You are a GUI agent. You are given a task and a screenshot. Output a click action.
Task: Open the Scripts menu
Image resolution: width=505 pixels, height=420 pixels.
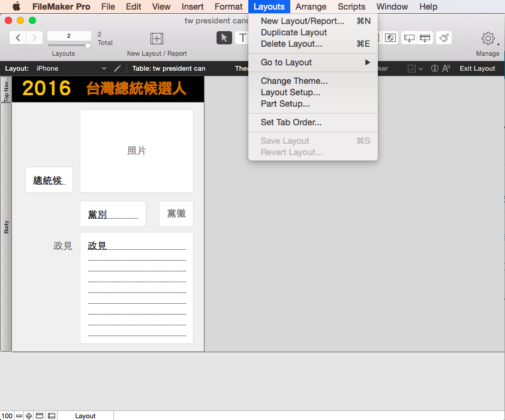pos(351,7)
